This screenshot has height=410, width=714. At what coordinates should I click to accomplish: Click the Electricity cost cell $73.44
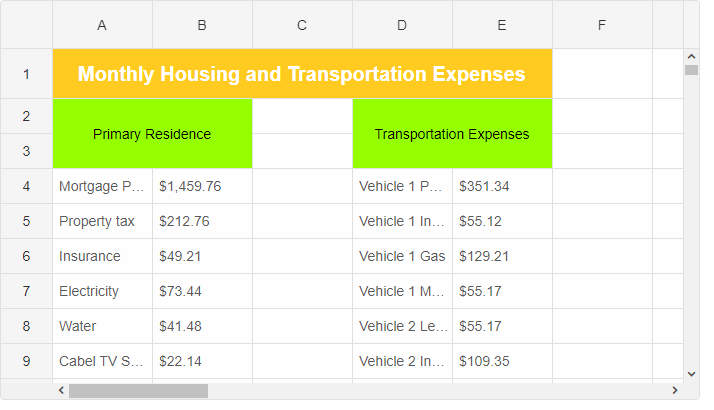[x=202, y=291]
